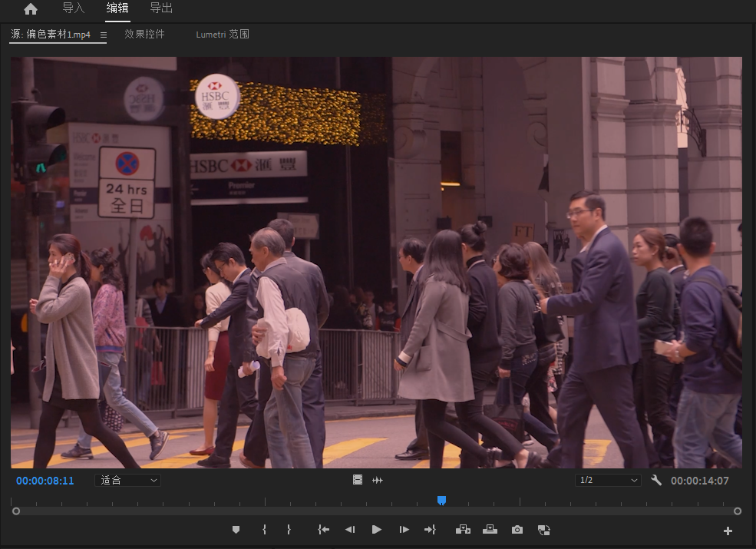
Task: Mark In point with left brace button
Action: [x=264, y=530]
